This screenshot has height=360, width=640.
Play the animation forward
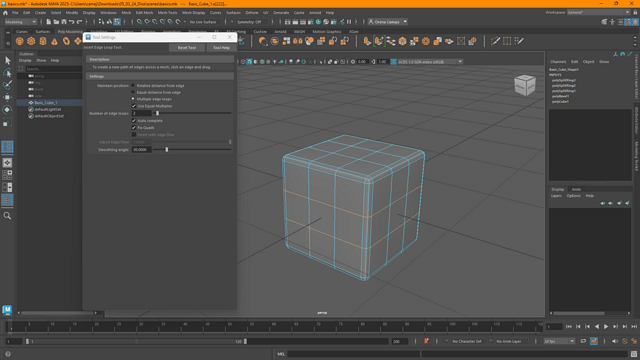coord(606,327)
